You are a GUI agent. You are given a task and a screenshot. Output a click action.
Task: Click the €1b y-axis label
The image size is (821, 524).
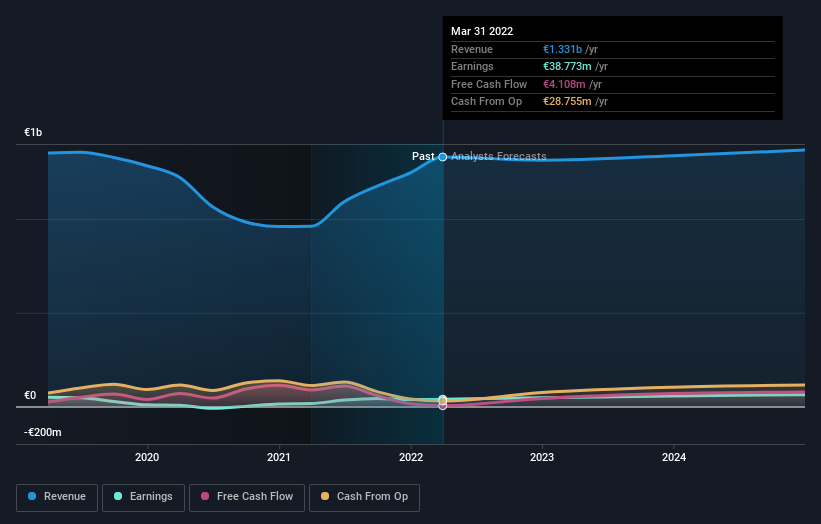click(x=33, y=132)
